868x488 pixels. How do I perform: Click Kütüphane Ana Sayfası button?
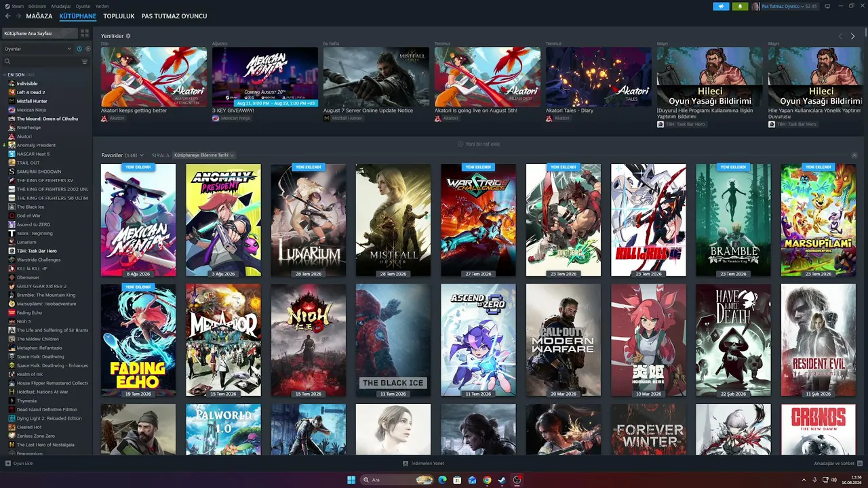39,33
